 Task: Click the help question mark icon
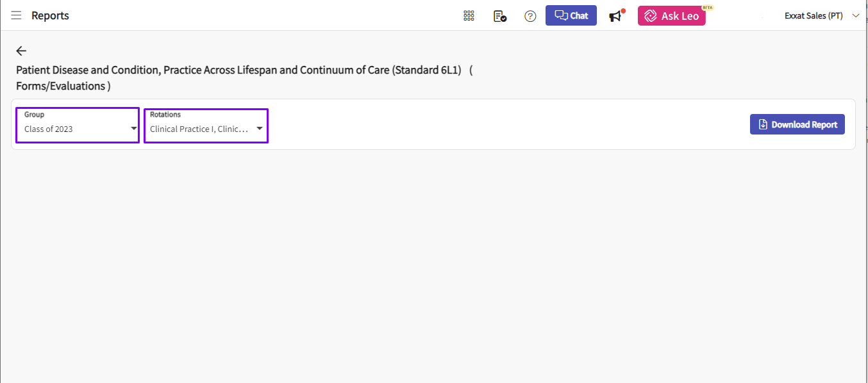(530, 16)
